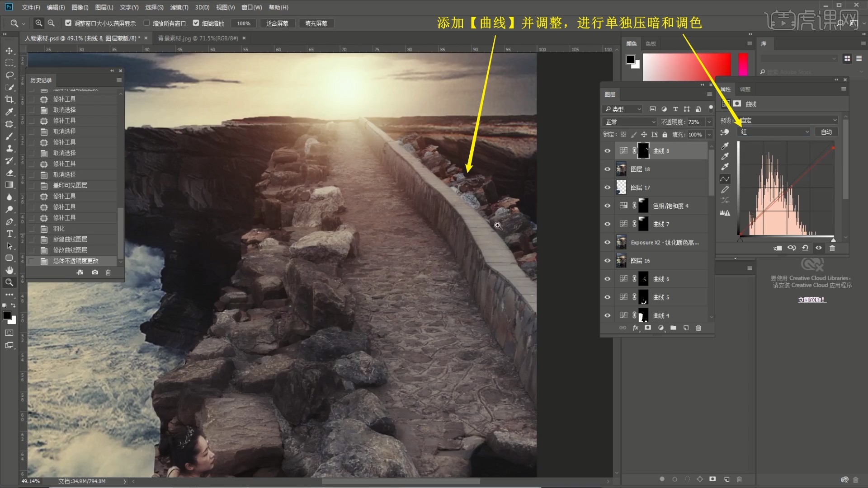
Task: Click the delete layer trash icon
Action: tap(698, 328)
